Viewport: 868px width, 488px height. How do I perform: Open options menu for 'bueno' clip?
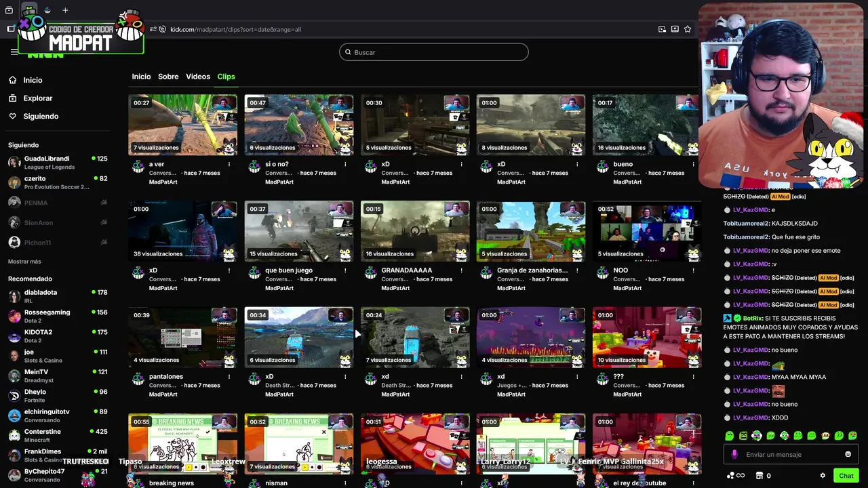[693, 164]
